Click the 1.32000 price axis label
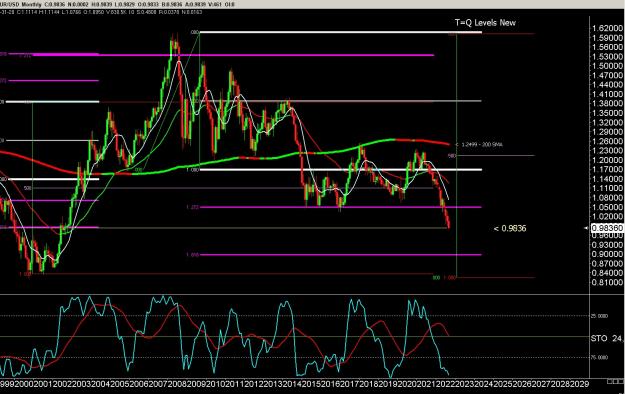625x394 pixels. 607,122
